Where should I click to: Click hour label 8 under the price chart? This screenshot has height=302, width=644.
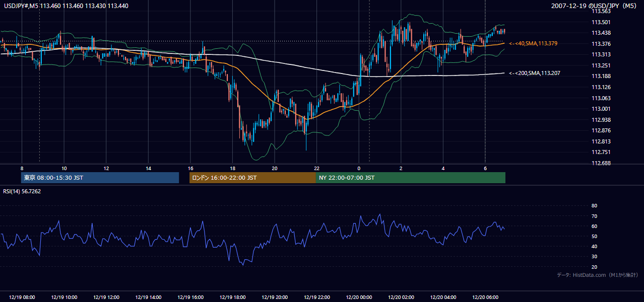22,168
